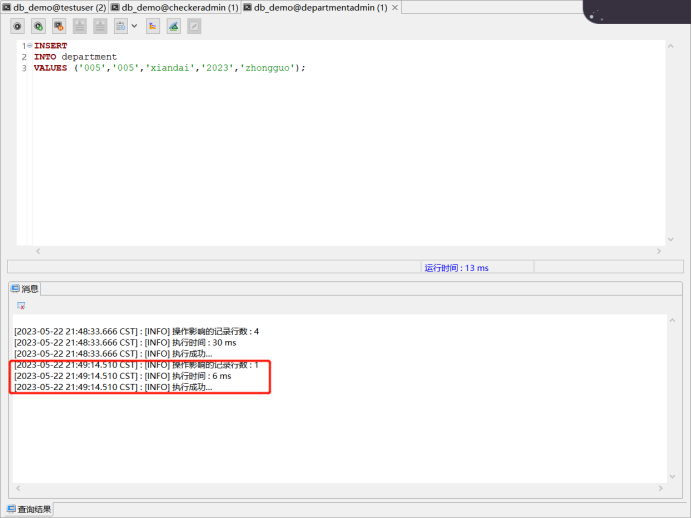The width and height of the screenshot is (692, 518).
Task: Click the messages panel horizontal scroll left arrow
Action: pos(18,488)
